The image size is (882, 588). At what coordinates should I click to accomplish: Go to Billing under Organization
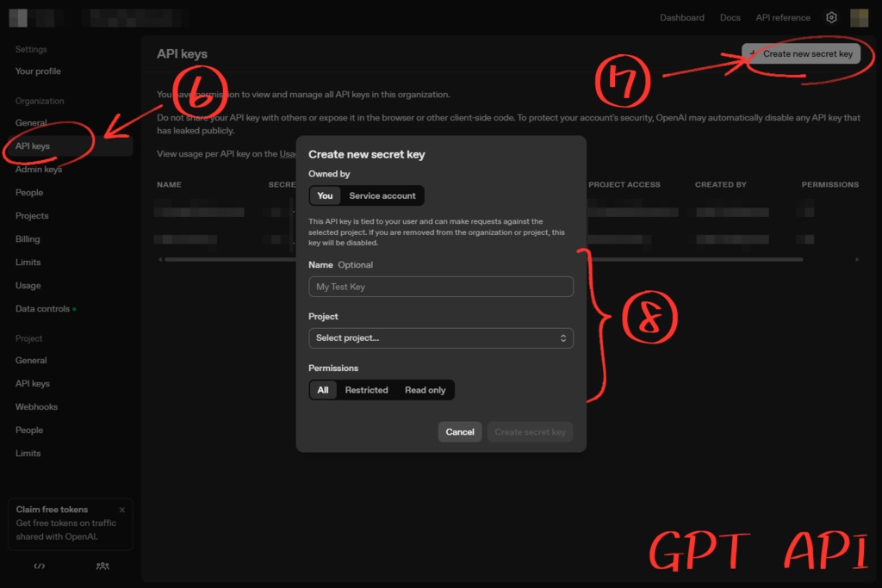(x=28, y=238)
